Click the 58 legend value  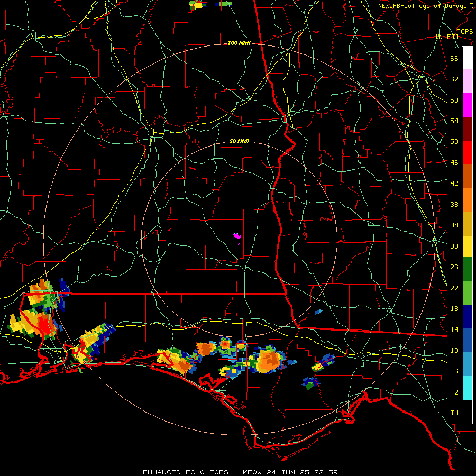pyautogui.click(x=454, y=100)
